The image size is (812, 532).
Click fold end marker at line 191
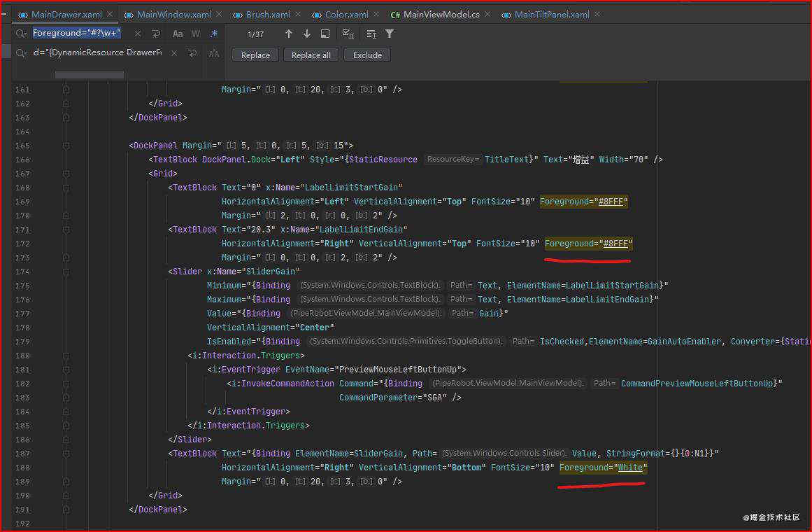(66, 510)
